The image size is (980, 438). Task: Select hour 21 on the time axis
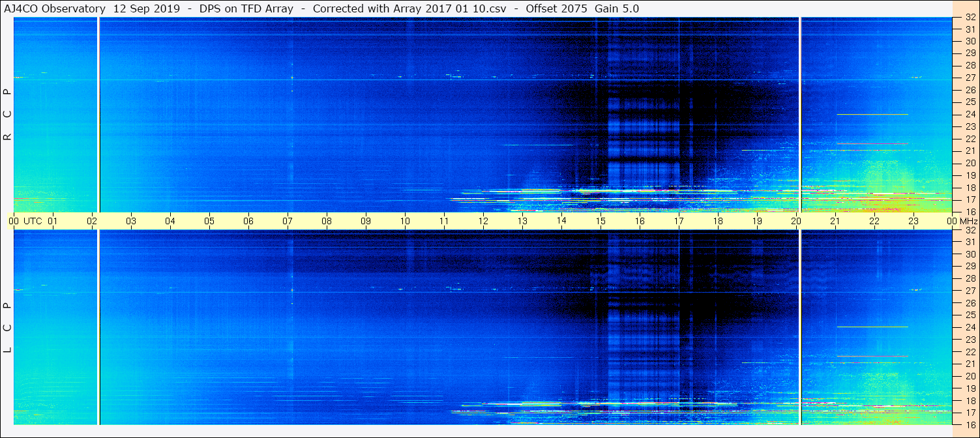coord(835,221)
